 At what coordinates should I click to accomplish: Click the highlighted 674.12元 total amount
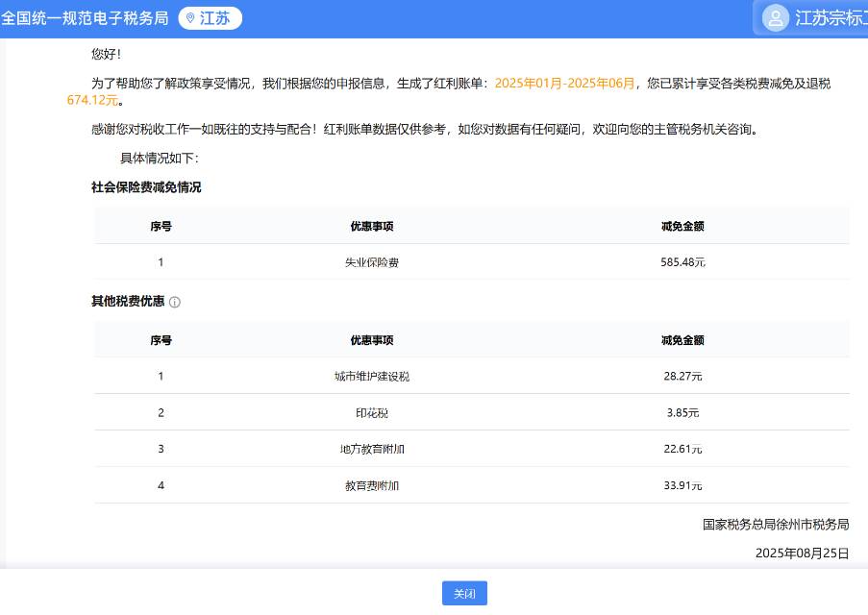[93, 100]
